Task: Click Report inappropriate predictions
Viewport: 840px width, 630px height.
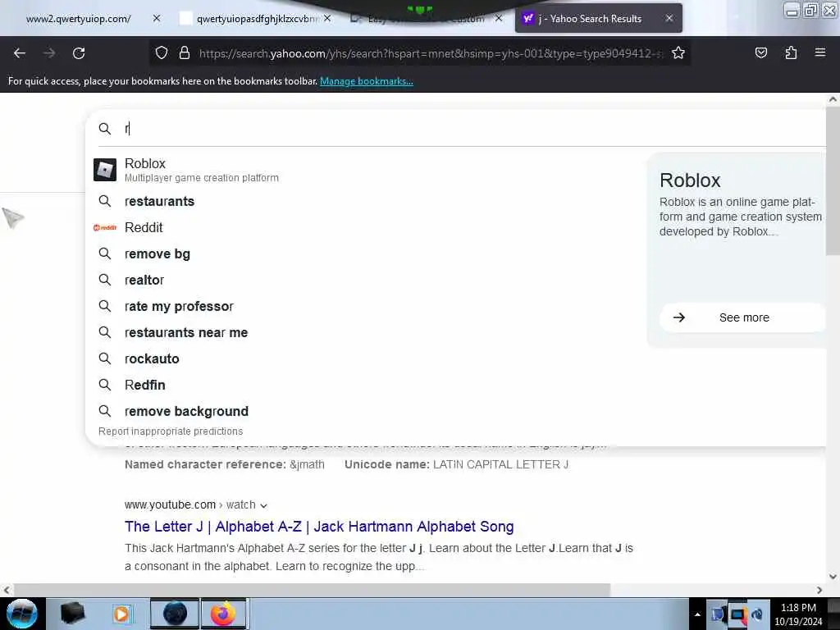Action: pyautogui.click(x=171, y=431)
